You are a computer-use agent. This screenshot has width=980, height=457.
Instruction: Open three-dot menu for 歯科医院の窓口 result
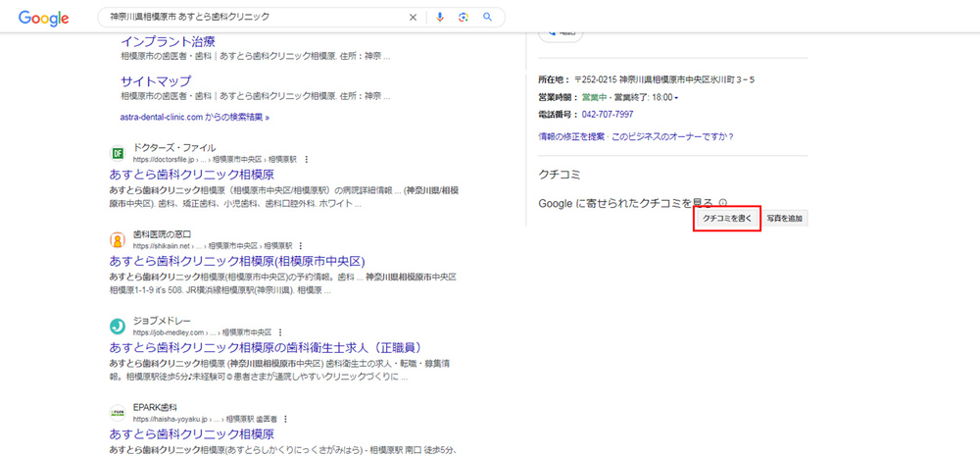coord(301,245)
